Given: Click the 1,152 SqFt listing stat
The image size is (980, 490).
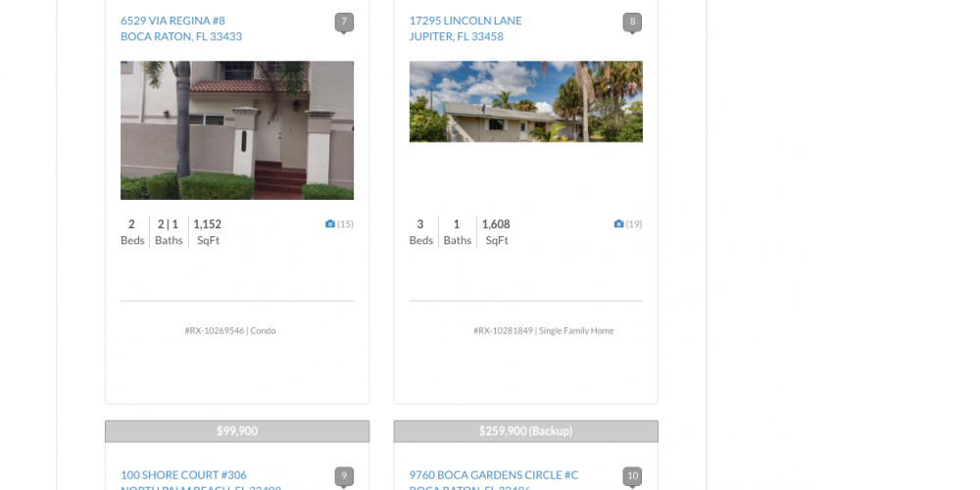Looking at the screenshot, I should pyautogui.click(x=208, y=232).
